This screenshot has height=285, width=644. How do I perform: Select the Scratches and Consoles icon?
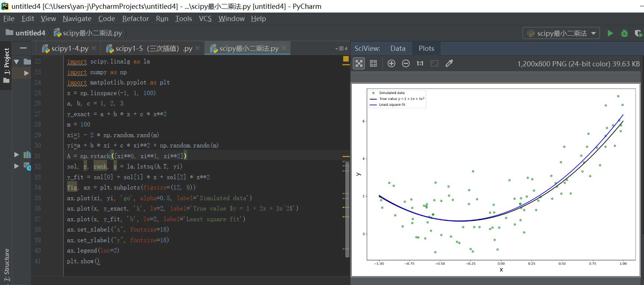pos(27,166)
